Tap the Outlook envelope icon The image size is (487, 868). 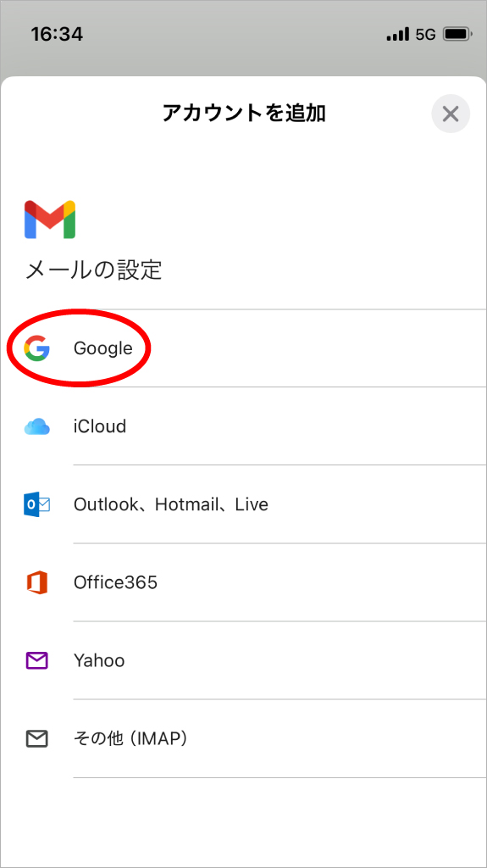(37, 505)
